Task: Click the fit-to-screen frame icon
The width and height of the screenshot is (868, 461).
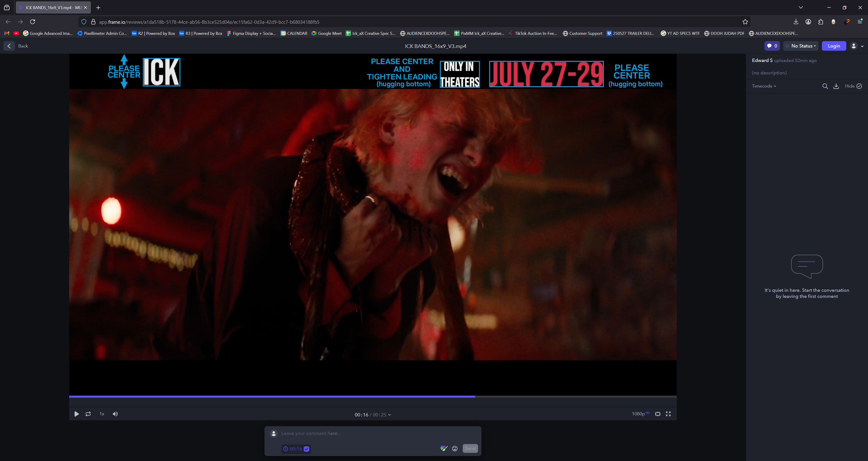Action: click(657, 414)
